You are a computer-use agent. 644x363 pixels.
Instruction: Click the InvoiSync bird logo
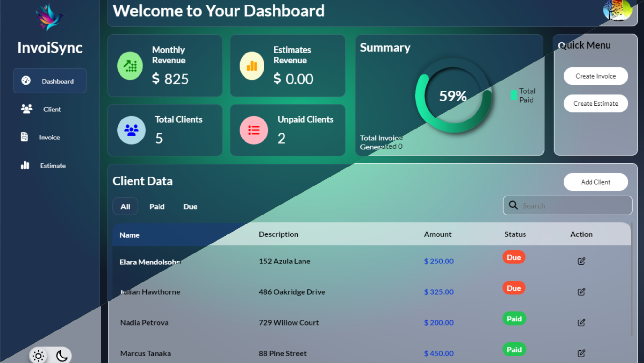point(50,17)
